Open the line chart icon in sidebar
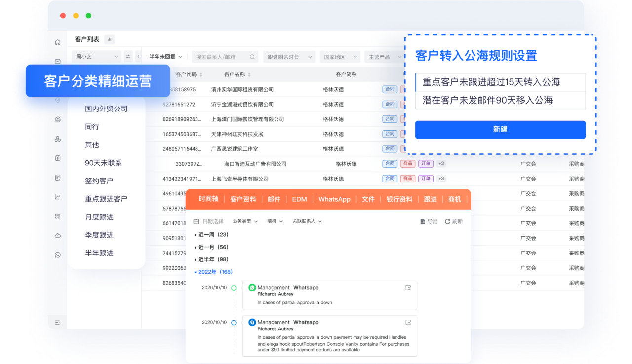 tap(58, 197)
